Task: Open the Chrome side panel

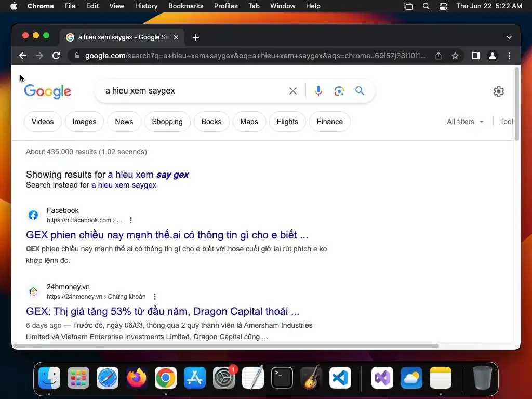Action: tap(476, 56)
